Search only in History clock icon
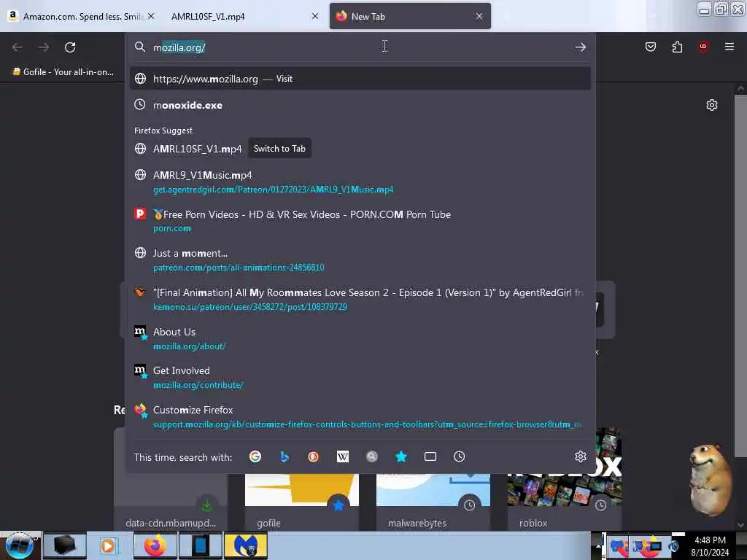 coord(460,456)
